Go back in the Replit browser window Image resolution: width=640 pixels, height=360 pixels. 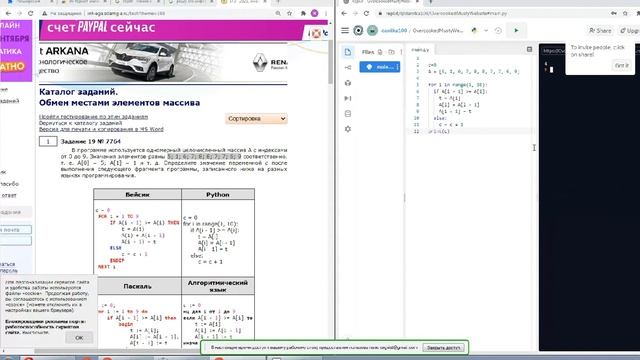pos(344,13)
